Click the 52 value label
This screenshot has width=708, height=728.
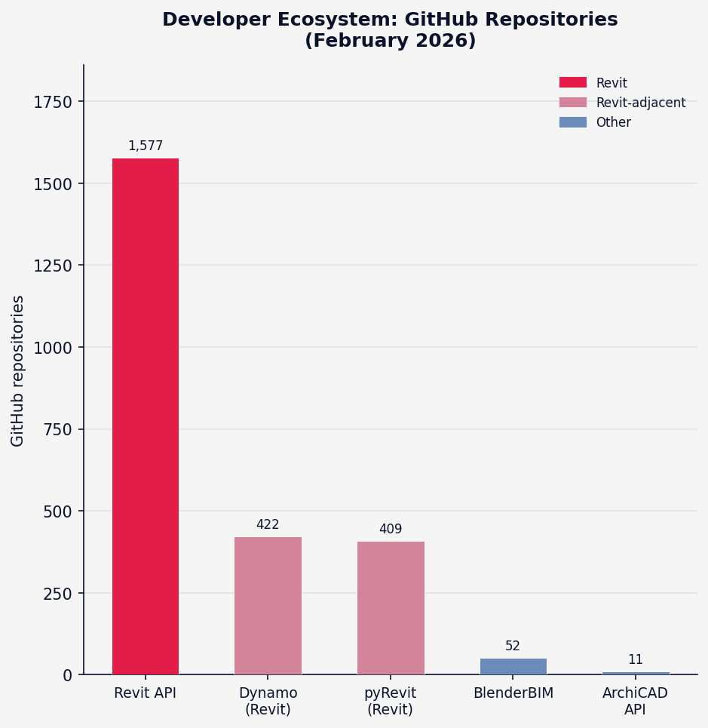(x=513, y=646)
